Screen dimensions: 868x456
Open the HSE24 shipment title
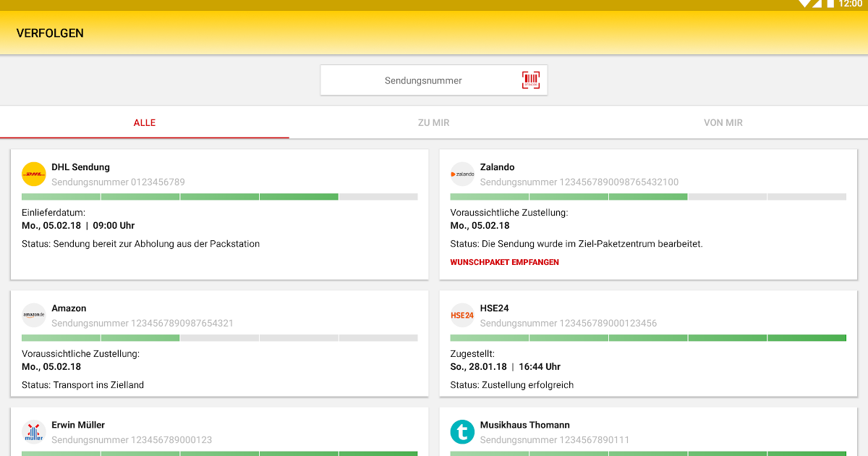pyautogui.click(x=494, y=308)
